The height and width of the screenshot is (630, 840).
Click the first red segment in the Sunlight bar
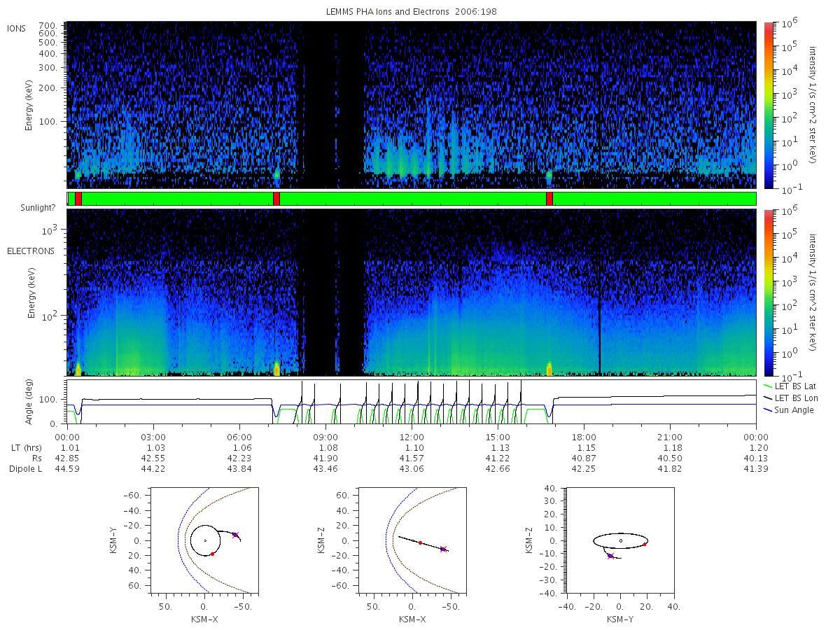[78, 199]
